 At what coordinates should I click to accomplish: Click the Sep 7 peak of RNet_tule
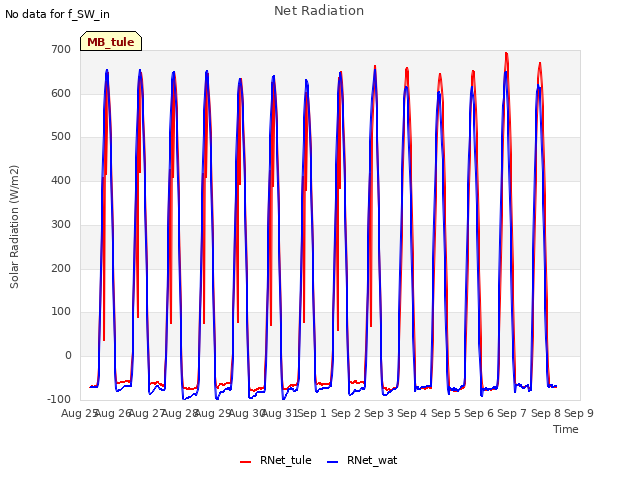click(x=506, y=53)
